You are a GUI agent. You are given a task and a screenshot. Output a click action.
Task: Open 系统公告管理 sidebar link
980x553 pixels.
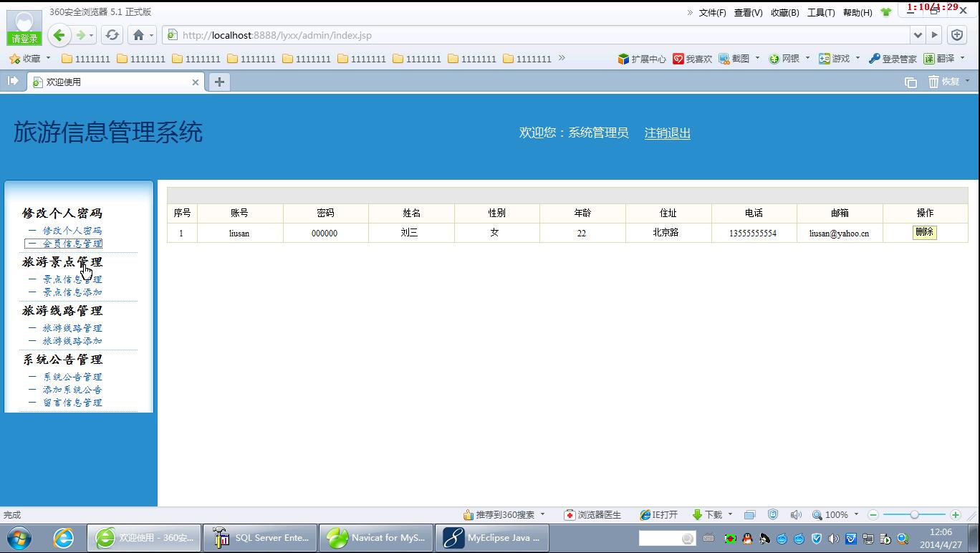click(72, 377)
